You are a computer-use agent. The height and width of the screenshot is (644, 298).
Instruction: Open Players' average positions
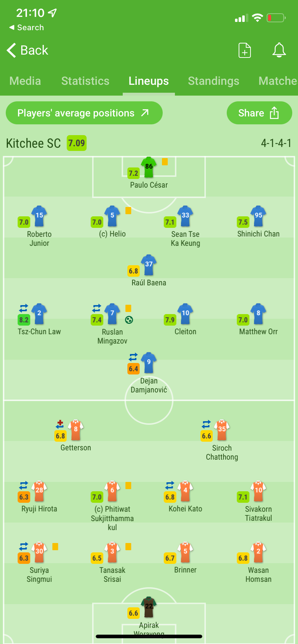[84, 113]
